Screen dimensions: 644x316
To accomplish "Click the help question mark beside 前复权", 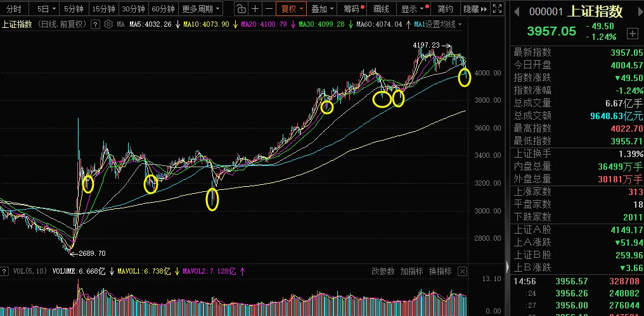I will pyautogui.click(x=95, y=25).
